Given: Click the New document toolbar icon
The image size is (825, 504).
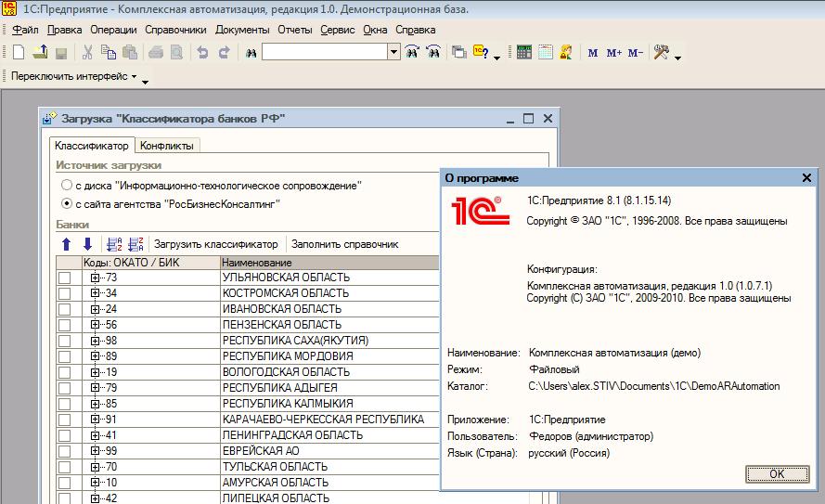Looking at the screenshot, I should 19,52.
